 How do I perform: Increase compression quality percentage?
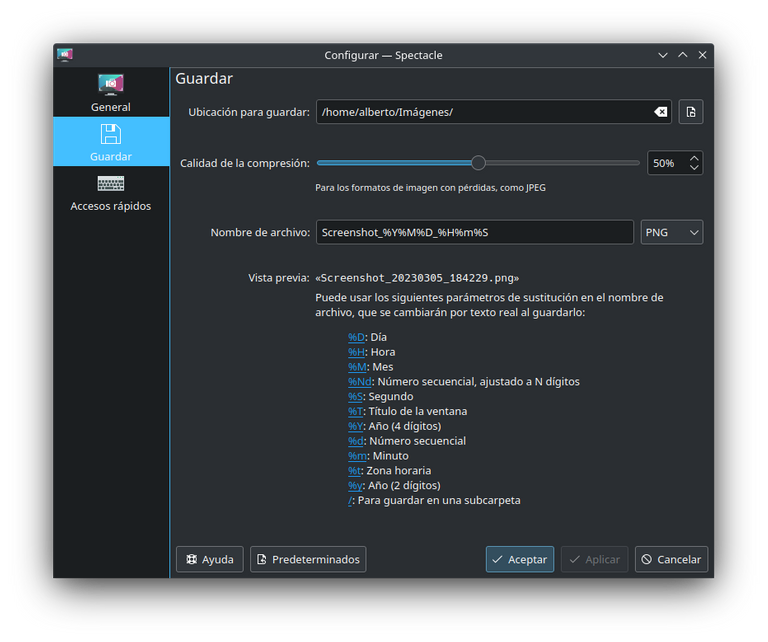[694, 158]
